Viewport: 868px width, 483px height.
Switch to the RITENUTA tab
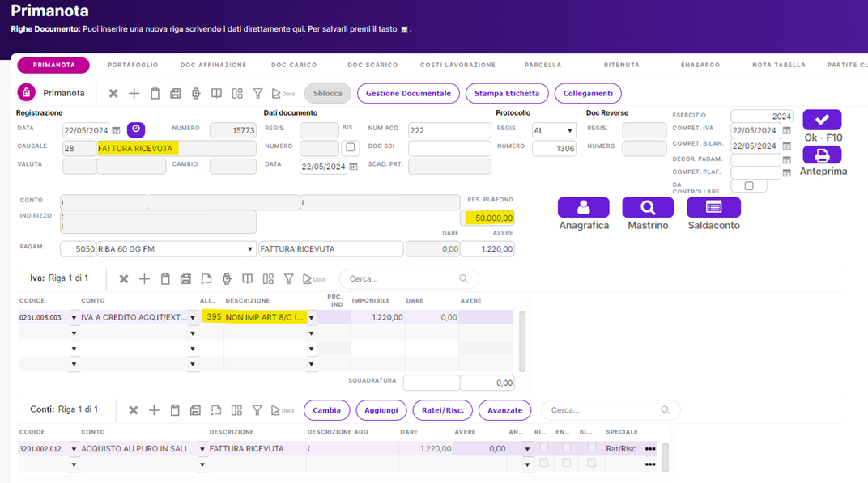point(622,65)
